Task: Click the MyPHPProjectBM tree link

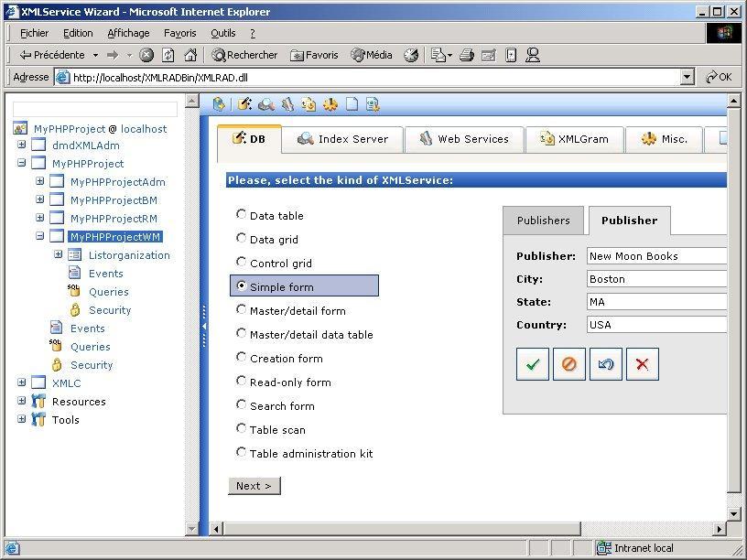Action: (114, 200)
